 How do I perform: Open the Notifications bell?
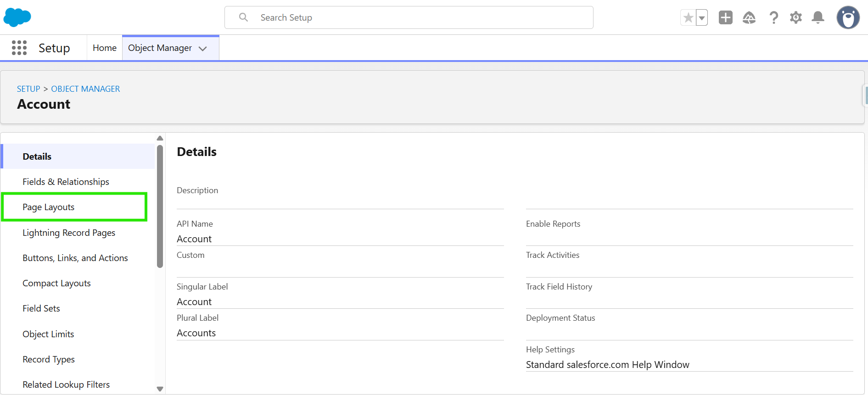tap(818, 18)
